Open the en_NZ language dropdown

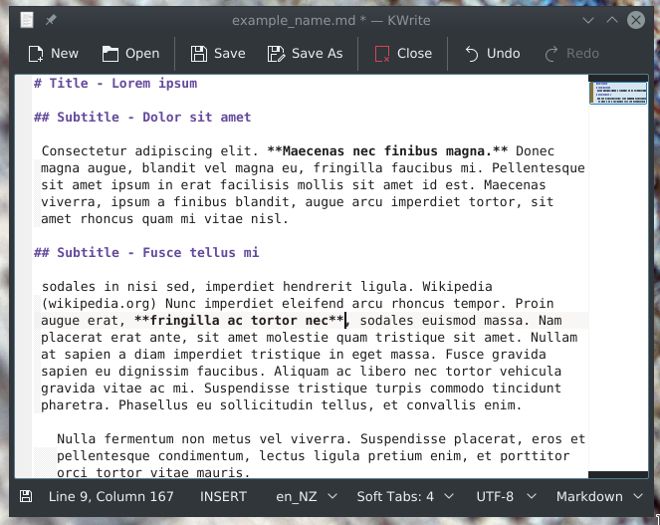tap(305, 496)
